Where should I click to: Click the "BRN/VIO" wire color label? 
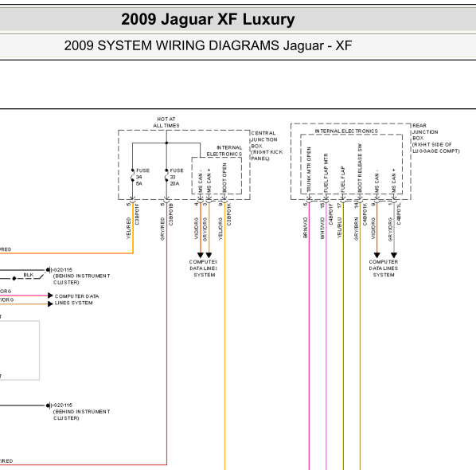[306, 228]
